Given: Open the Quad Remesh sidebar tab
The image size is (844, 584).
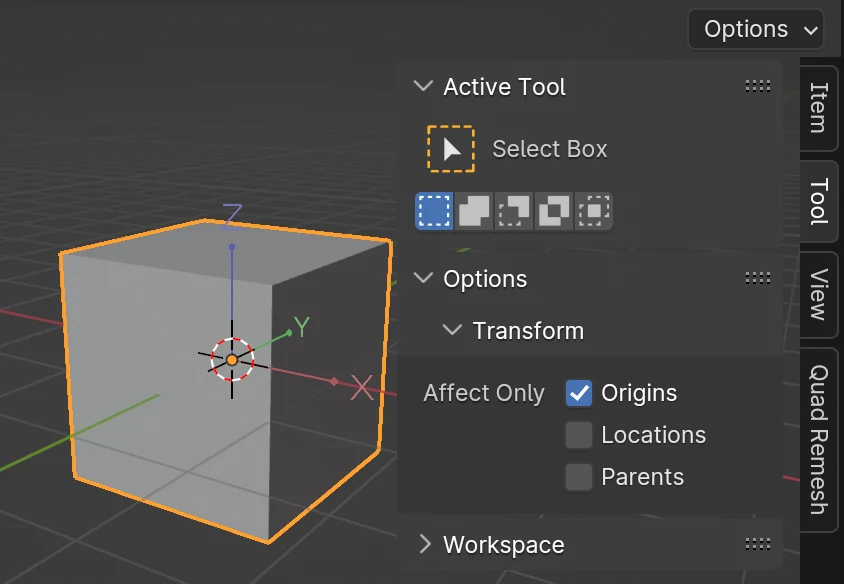Looking at the screenshot, I should (819, 439).
